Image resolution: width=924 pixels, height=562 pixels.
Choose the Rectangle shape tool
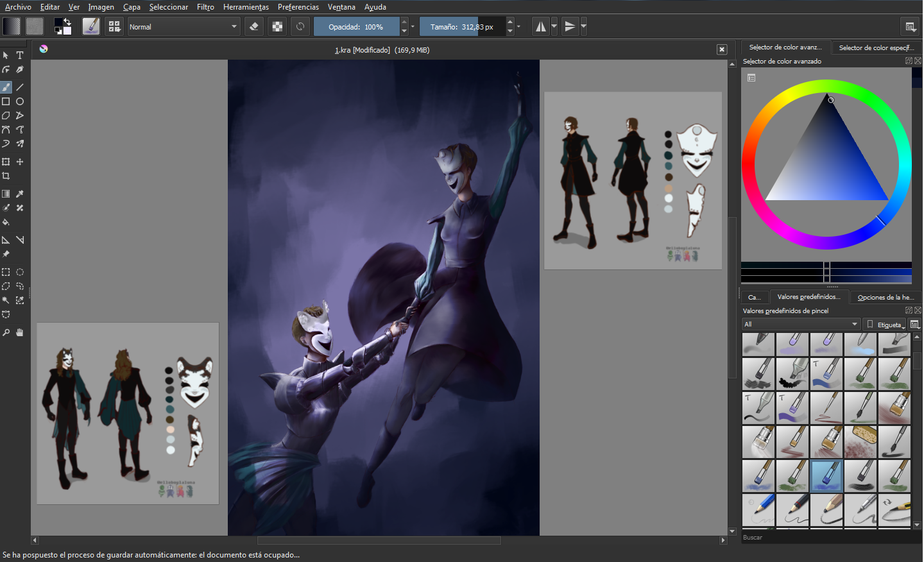click(6, 101)
